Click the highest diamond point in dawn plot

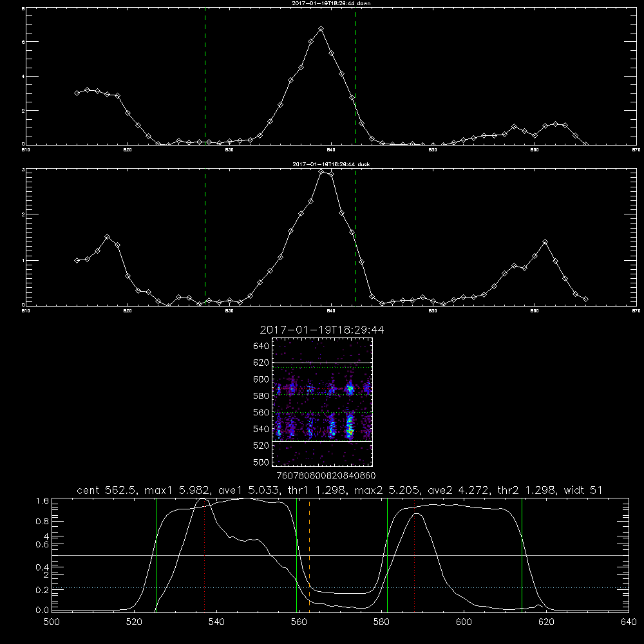pos(321,29)
